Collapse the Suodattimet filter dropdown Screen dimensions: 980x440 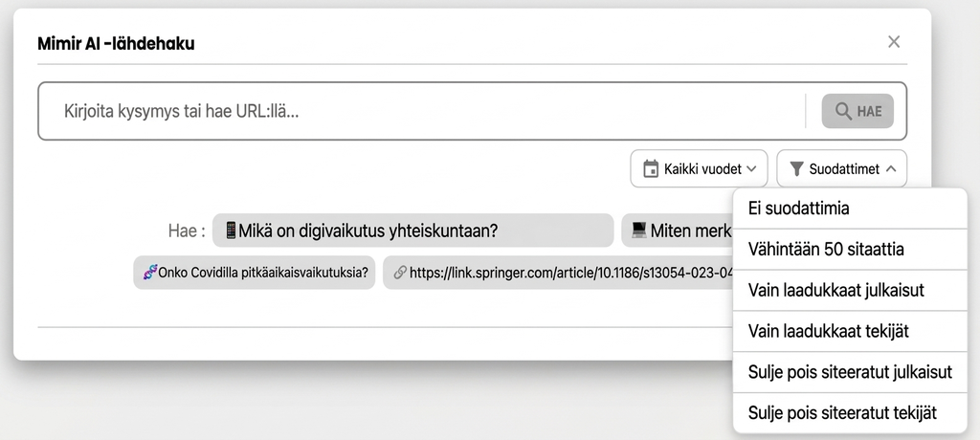(842, 168)
